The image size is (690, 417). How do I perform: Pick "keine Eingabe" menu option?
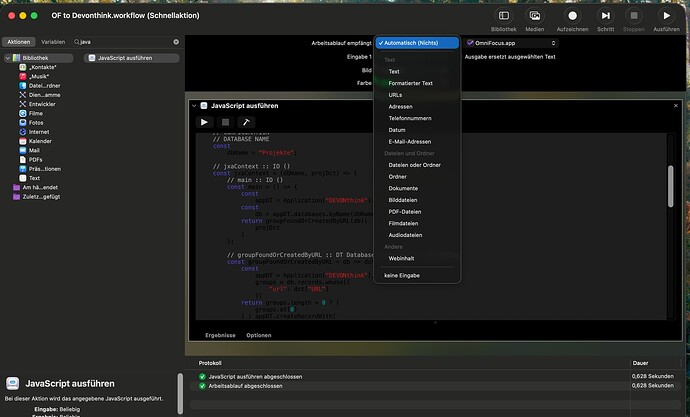point(404,274)
